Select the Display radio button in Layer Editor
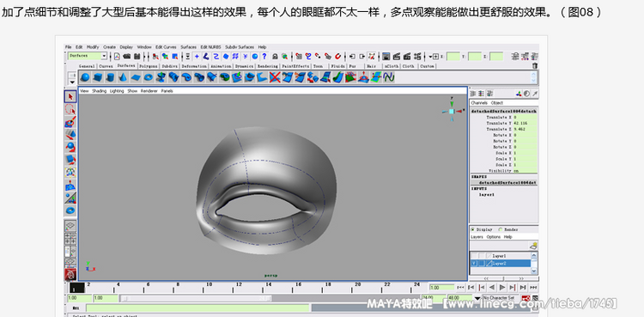The height and width of the screenshot is (317, 644). pos(473,229)
